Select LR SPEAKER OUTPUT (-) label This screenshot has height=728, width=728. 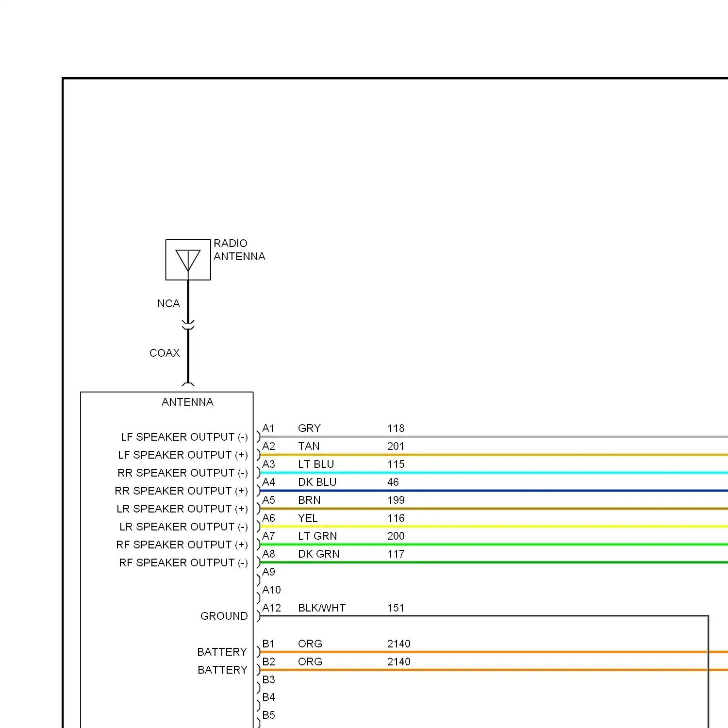pos(184,527)
